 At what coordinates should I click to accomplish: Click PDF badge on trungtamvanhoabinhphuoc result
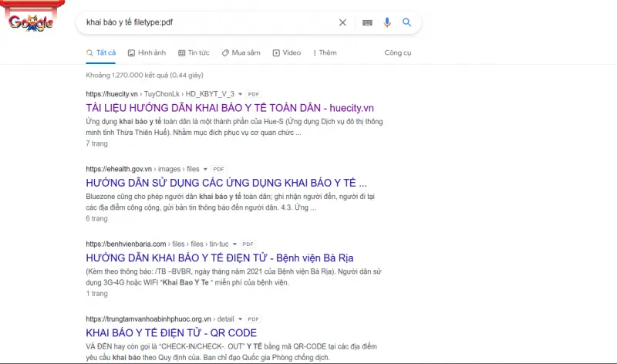[254, 319]
